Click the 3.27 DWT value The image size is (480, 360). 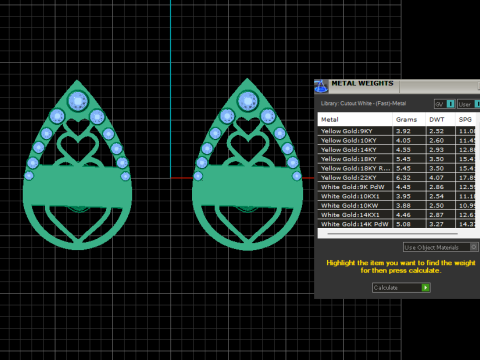click(x=436, y=224)
